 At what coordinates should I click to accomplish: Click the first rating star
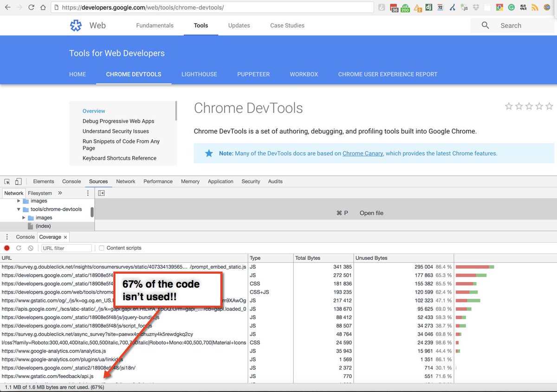tap(509, 106)
